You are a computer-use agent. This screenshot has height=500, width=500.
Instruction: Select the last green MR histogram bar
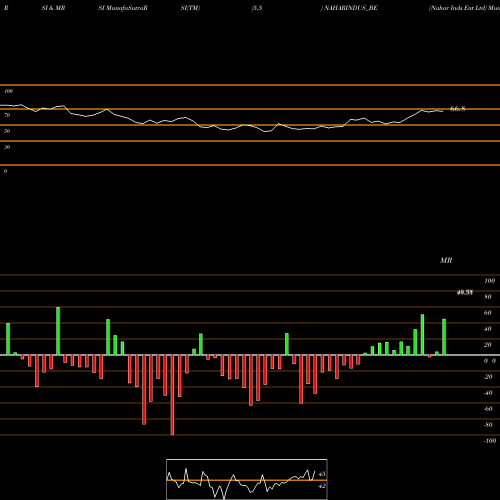(444, 337)
